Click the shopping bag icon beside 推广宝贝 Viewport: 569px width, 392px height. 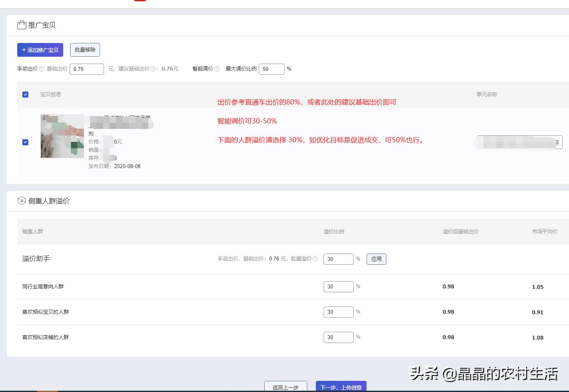[21, 25]
